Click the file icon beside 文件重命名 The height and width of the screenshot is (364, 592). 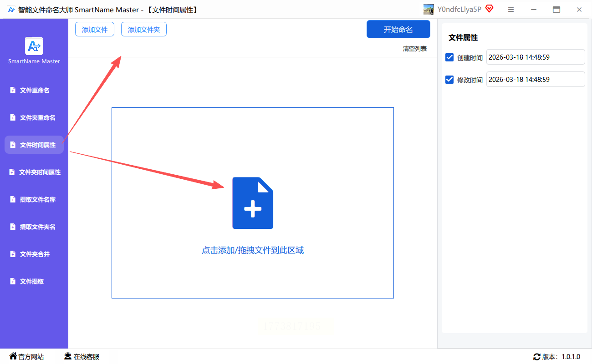[13, 90]
